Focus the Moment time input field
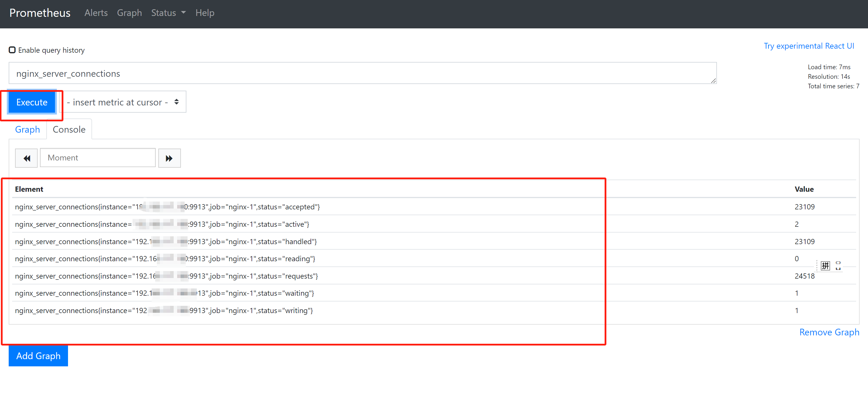 pyautogui.click(x=98, y=158)
